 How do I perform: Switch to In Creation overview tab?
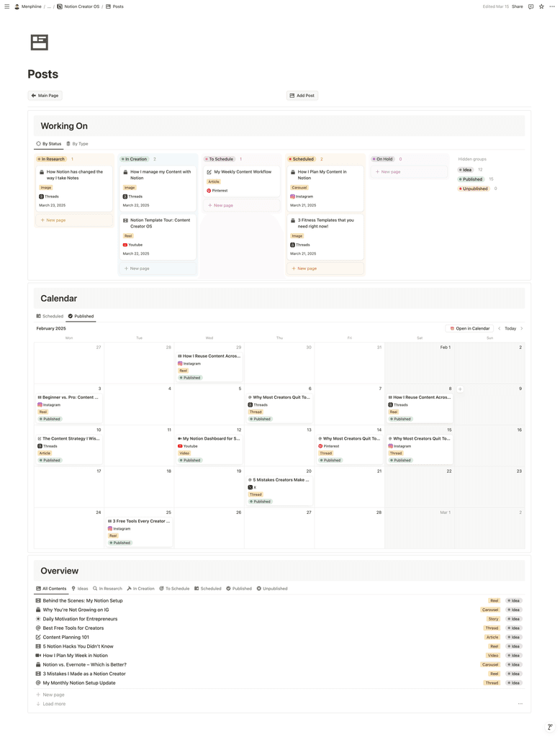coord(140,589)
